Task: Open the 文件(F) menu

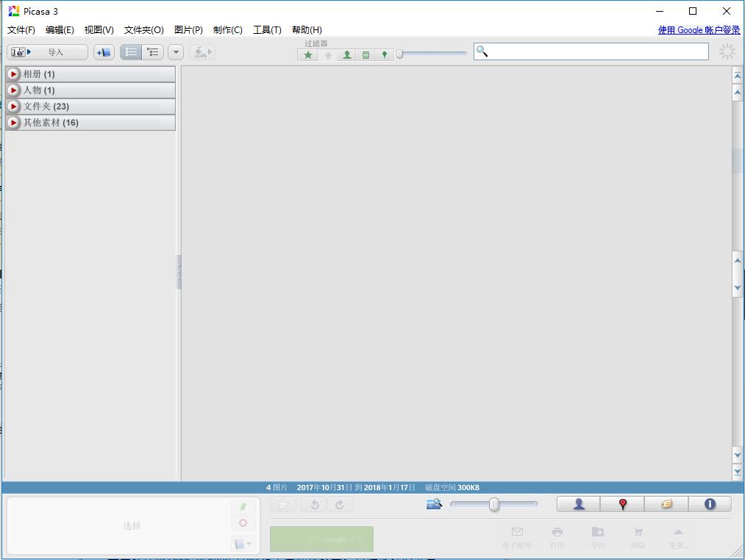Action: coord(21,30)
